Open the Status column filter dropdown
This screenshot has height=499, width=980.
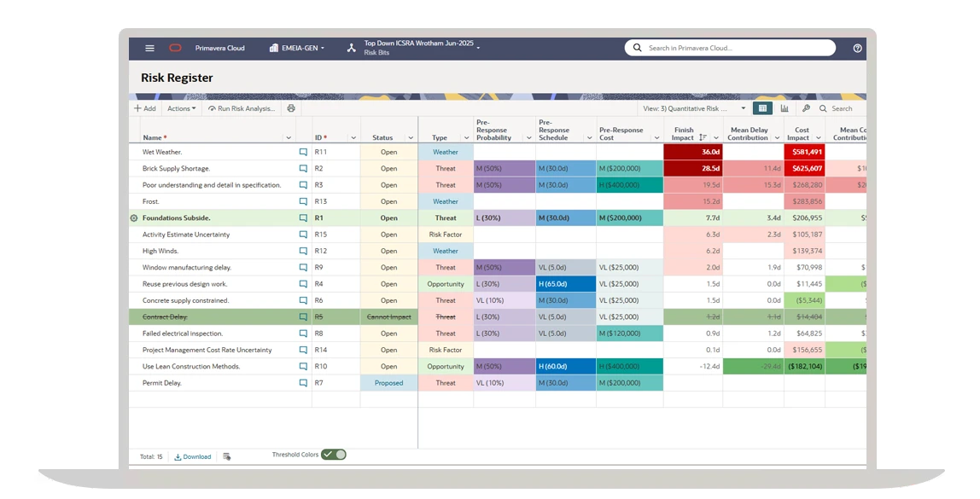coord(411,136)
